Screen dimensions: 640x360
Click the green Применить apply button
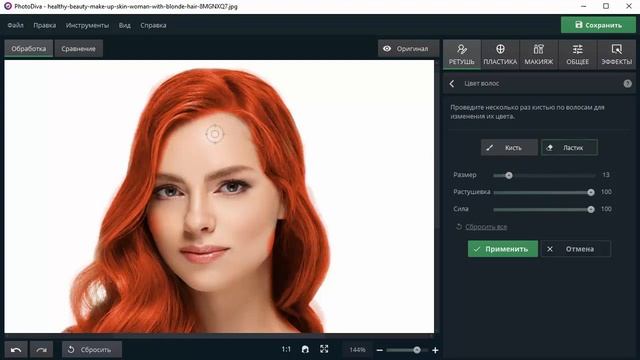pyautogui.click(x=503, y=249)
